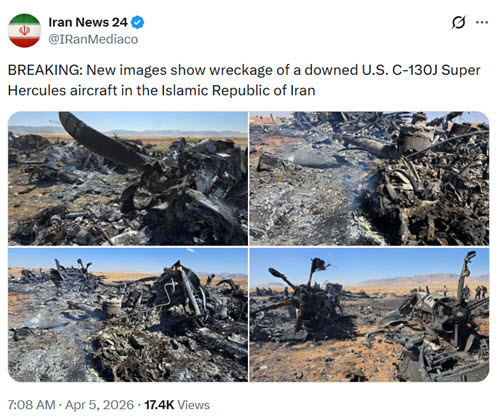The height and width of the screenshot is (418, 500).
Task: Click the Iranian flag emblem in avatar
Action: (x=24, y=31)
